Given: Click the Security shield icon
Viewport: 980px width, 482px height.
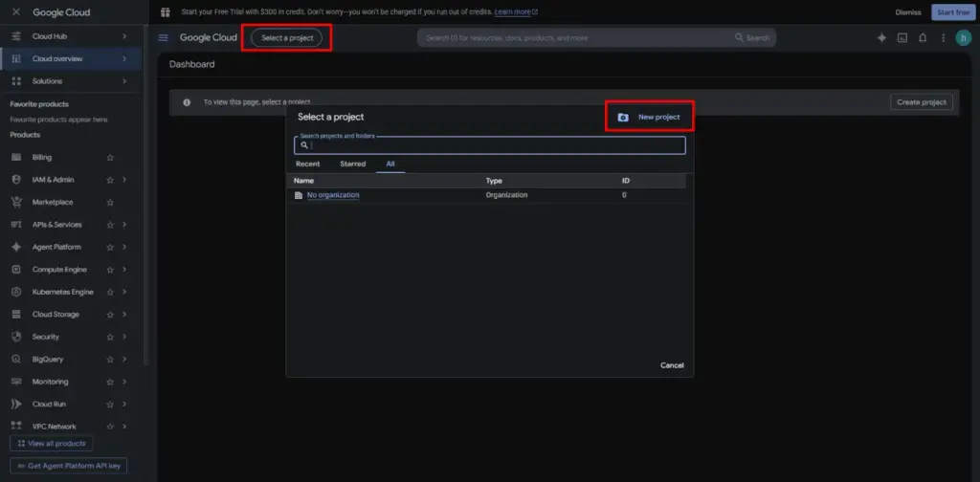Looking at the screenshot, I should click(17, 338).
